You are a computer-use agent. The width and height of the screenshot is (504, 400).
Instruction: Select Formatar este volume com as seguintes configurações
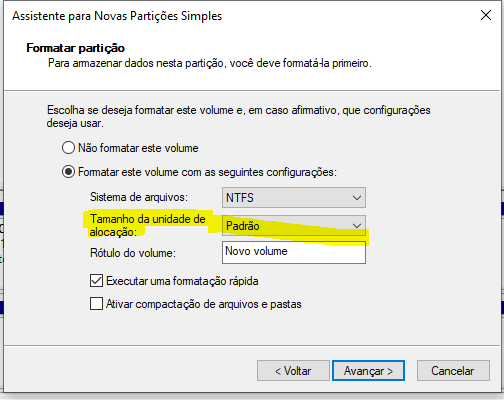tap(68, 172)
